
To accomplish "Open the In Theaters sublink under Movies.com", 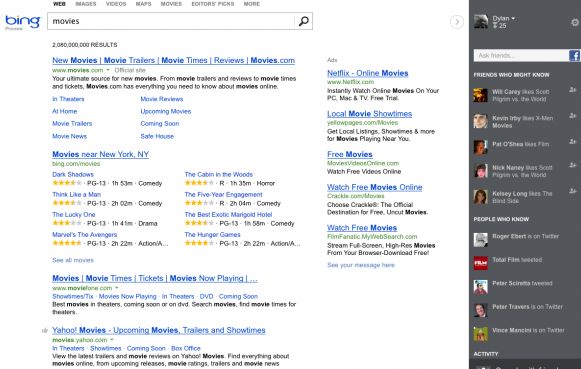I will [x=68, y=99].
